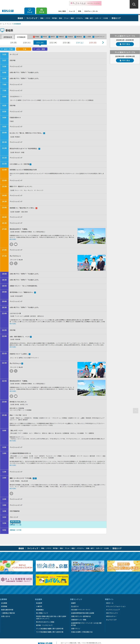
Task: Select the テレビ tab with TV icon
Action: coord(30,11)
